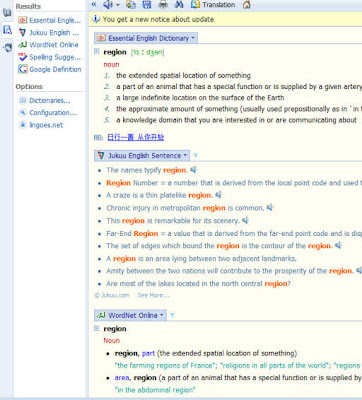Click filter triangle beside WordNet Online

172,315
